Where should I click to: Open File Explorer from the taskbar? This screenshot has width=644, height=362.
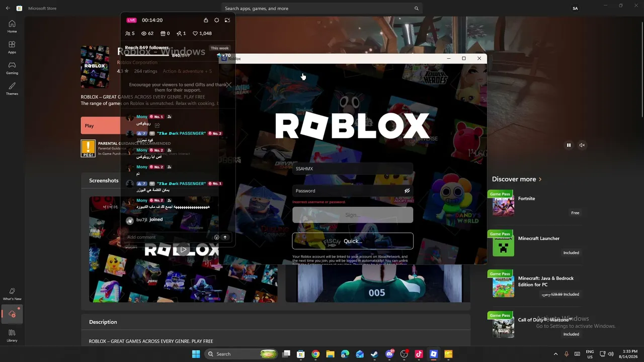point(330,354)
